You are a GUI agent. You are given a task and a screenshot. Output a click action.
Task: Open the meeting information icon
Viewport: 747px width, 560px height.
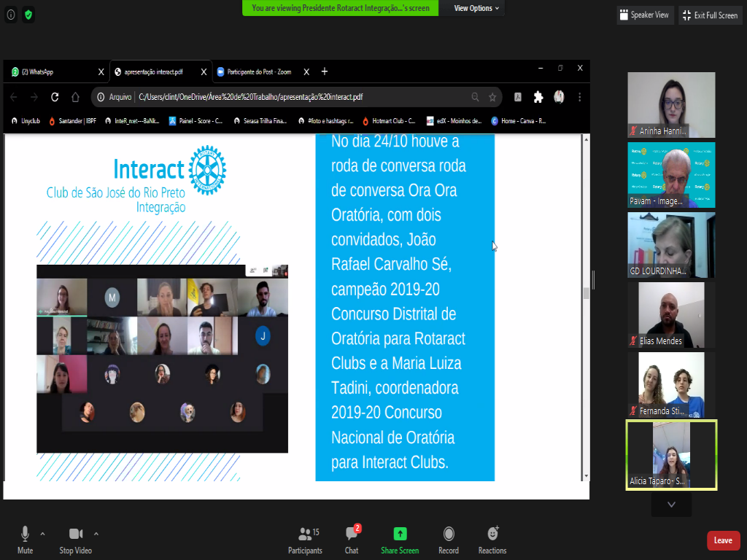click(x=11, y=15)
